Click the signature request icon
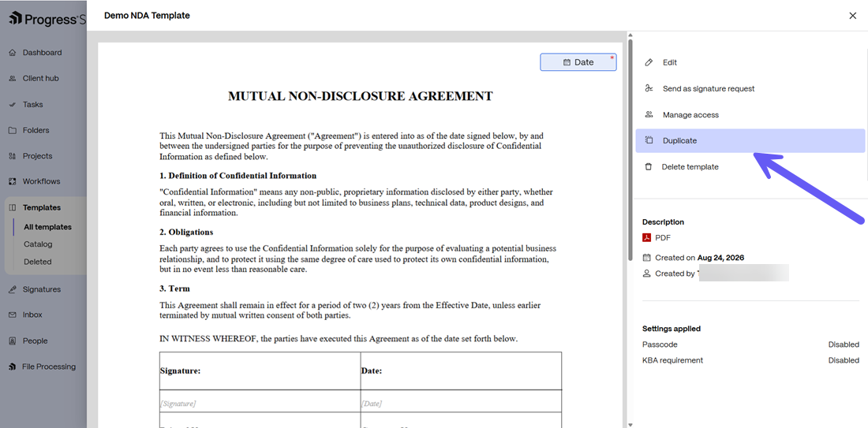The width and height of the screenshot is (868, 428). [x=649, y=88]
